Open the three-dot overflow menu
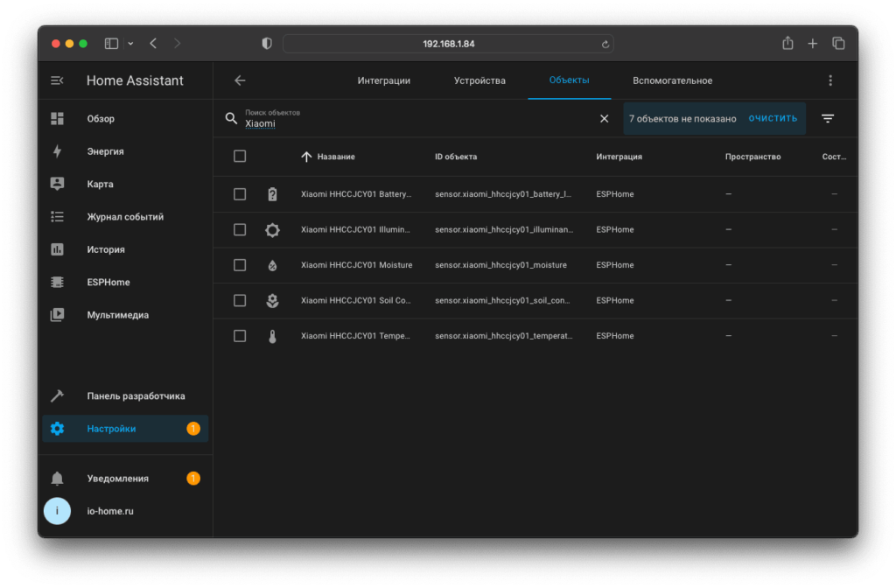Screen dimensions: 896x588 (830, 80)
